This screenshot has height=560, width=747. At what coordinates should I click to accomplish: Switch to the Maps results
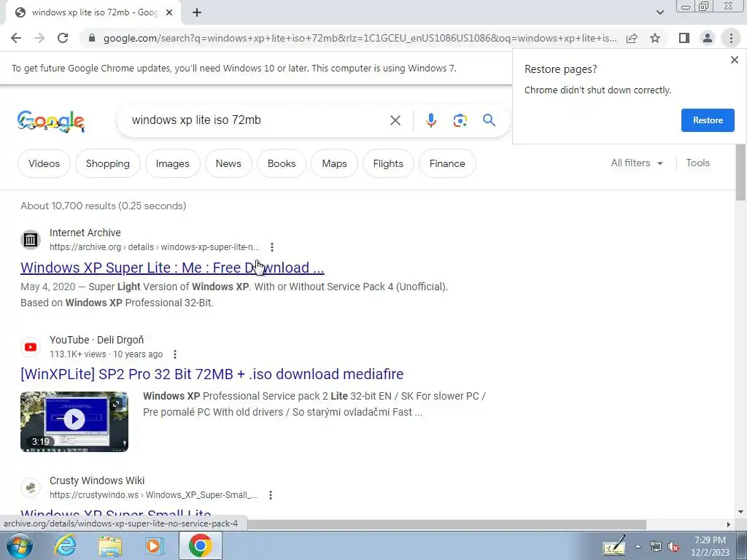334,163
